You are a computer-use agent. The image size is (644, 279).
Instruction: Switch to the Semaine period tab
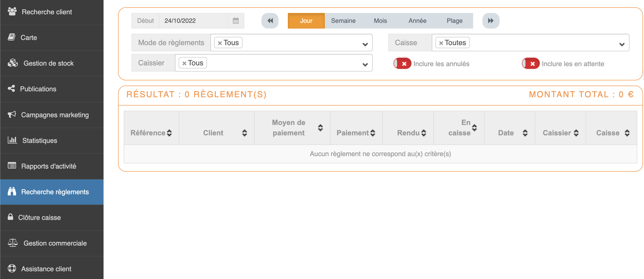(x=343, y=21)
